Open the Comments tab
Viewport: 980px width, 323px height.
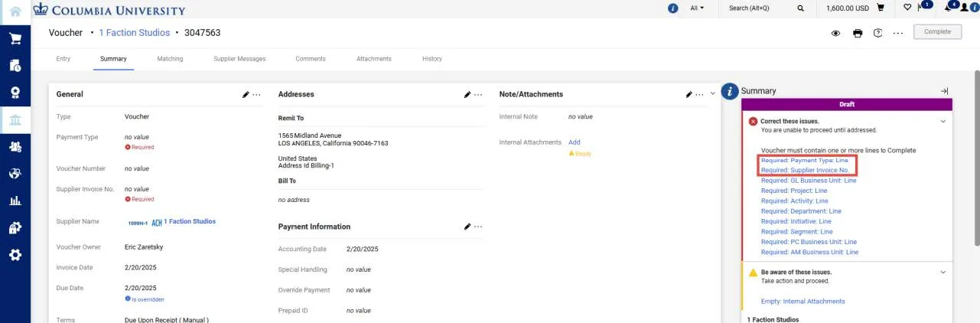(311, 59)
